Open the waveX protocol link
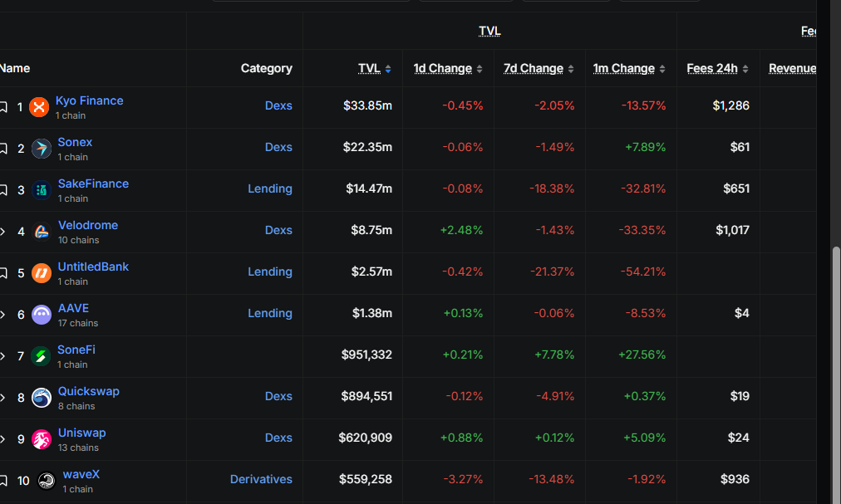 [81, 474]
